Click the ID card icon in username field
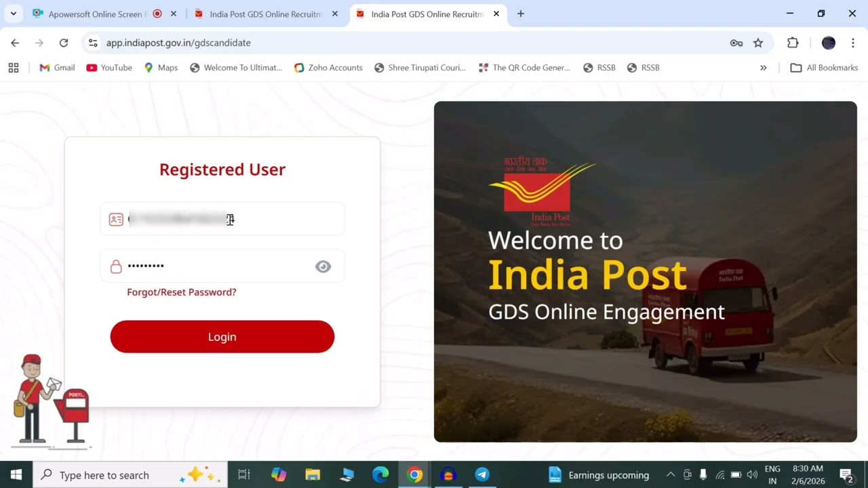 pos(116,220)
